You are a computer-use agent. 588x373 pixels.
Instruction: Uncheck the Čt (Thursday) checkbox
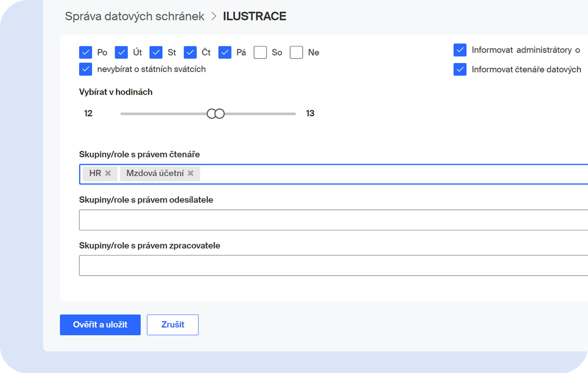pos(190,52)
